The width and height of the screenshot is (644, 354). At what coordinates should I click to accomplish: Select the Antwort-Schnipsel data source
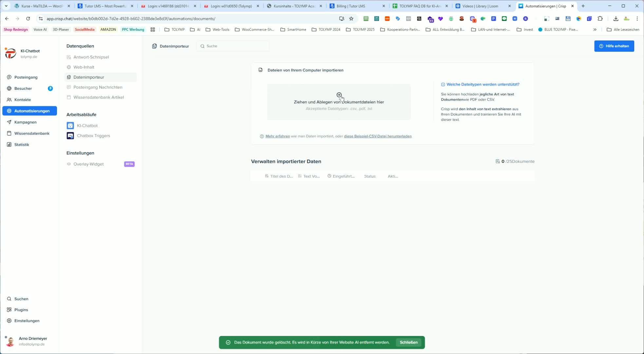91,57
